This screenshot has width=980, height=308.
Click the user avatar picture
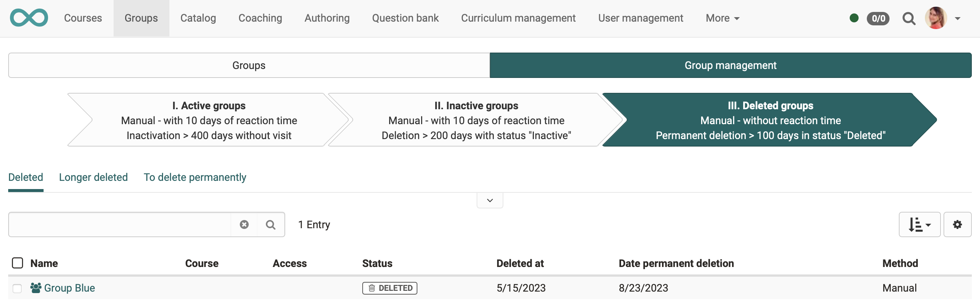(x=936, y=18)
